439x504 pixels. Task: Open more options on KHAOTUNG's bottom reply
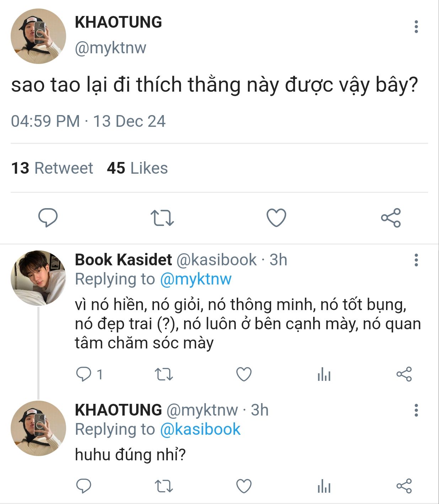pos(416,411)
